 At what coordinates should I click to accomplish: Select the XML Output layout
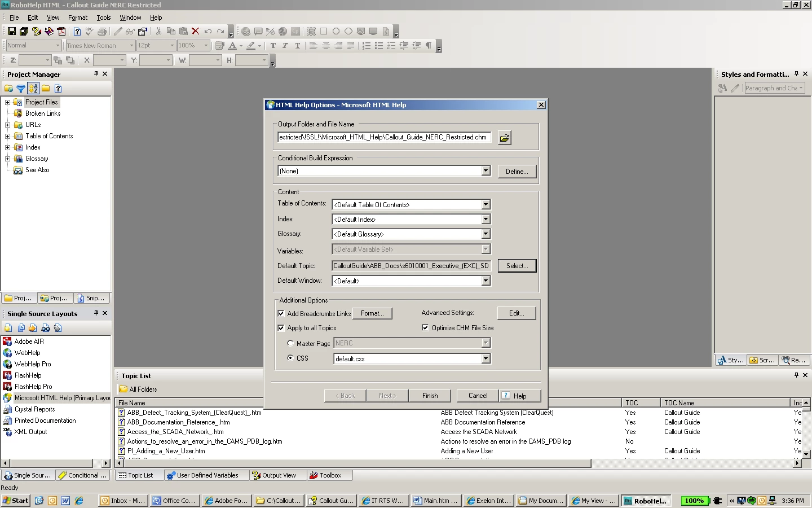[25, 432]
